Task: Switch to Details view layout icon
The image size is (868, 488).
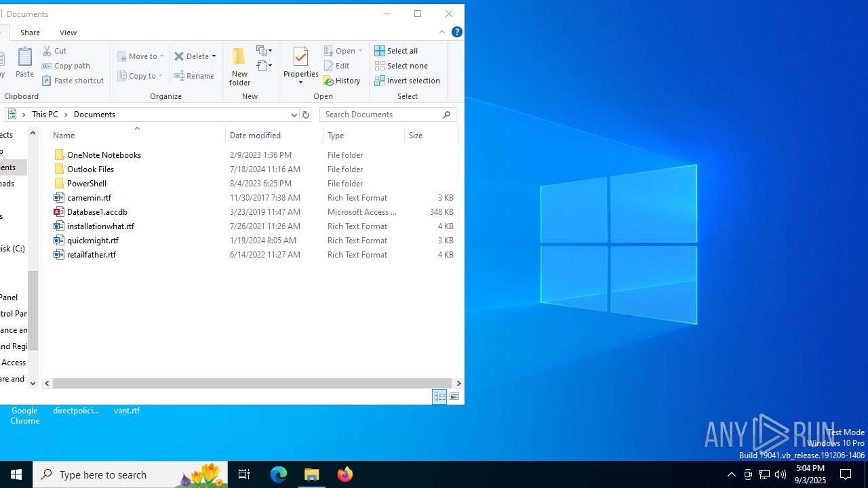Action: click(x=439, y=397)
